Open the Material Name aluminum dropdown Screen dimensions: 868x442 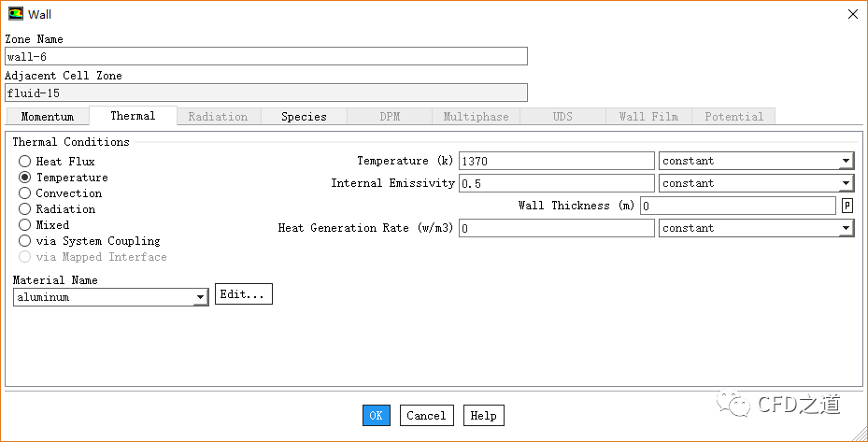[110, 297]
